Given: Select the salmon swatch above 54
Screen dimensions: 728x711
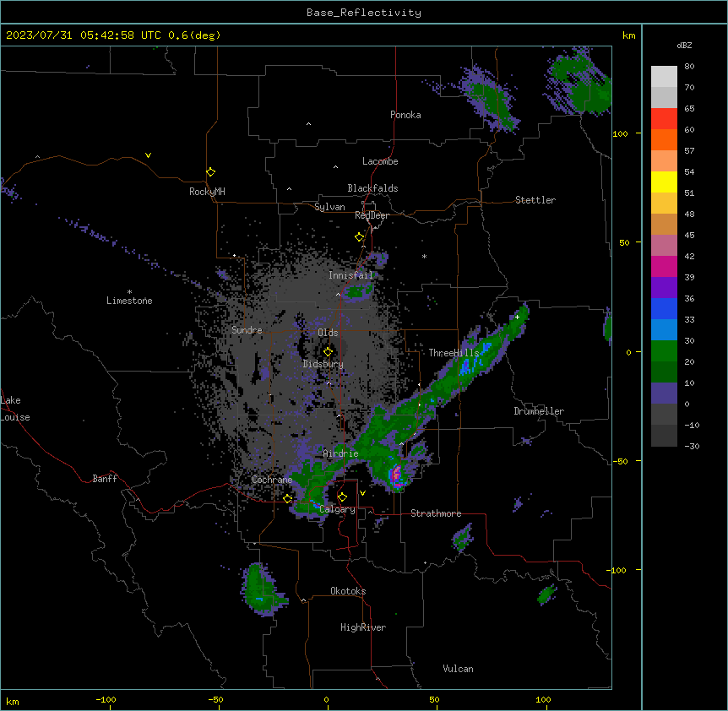Looking at the screenshot, I should point(664,161).
